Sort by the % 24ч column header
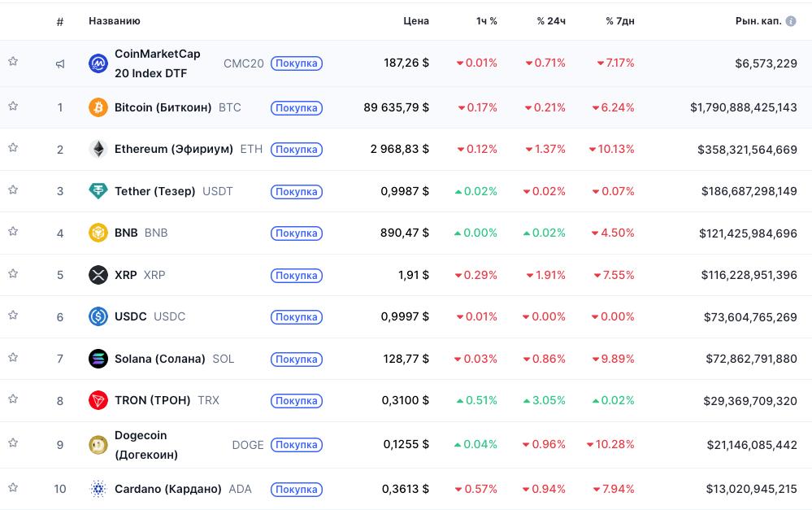Image resolution: width=812 pixels, height=510 pixels. coord(550,21)
